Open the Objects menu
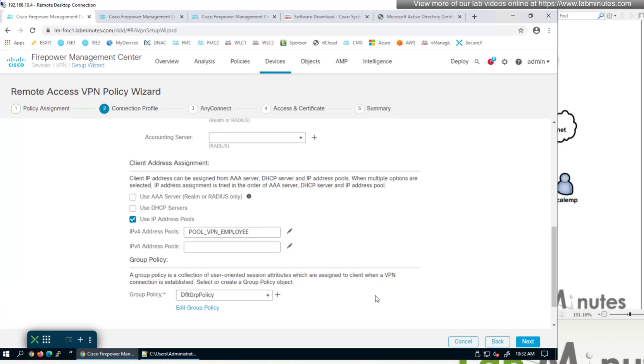This screenshot has height=364, width=644. tap(310, 62)
